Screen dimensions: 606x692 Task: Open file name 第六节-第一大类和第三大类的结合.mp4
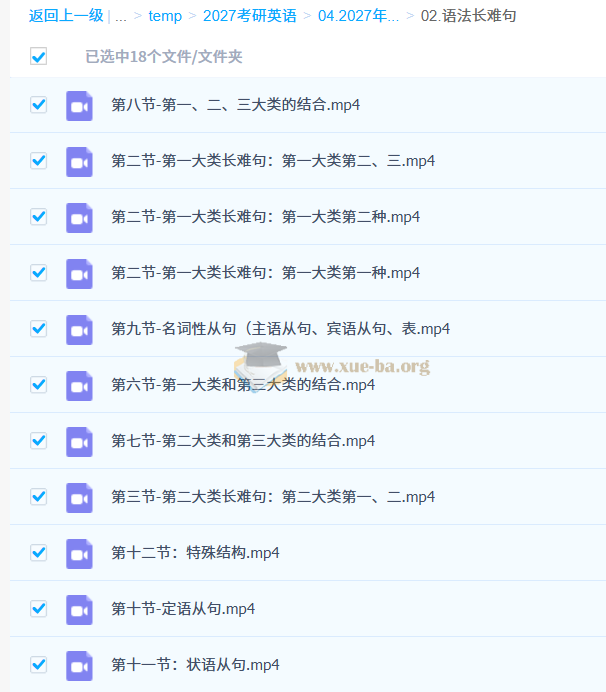click(243, 385)
